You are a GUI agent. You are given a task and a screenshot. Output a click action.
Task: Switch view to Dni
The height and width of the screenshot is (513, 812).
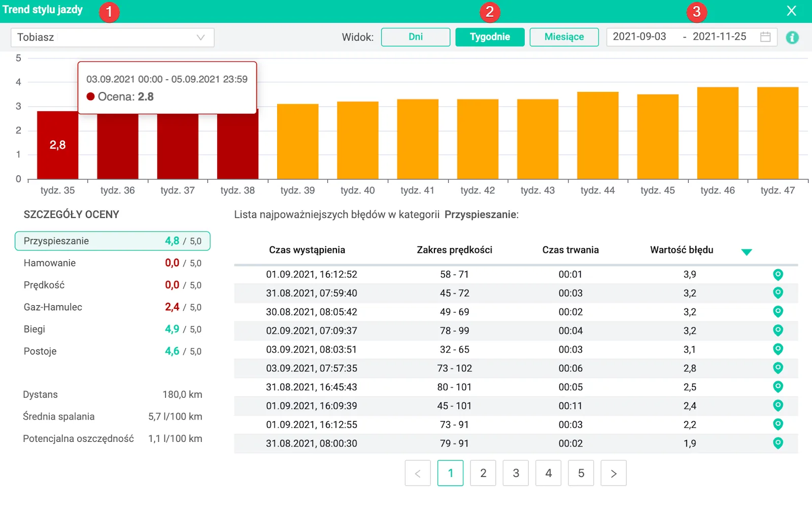point(416,37)
